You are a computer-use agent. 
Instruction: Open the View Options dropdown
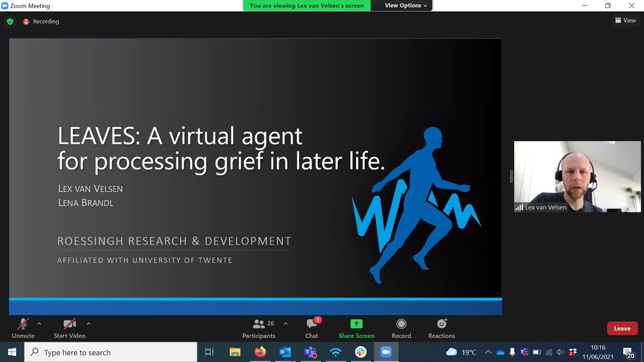tap(406, 5)
